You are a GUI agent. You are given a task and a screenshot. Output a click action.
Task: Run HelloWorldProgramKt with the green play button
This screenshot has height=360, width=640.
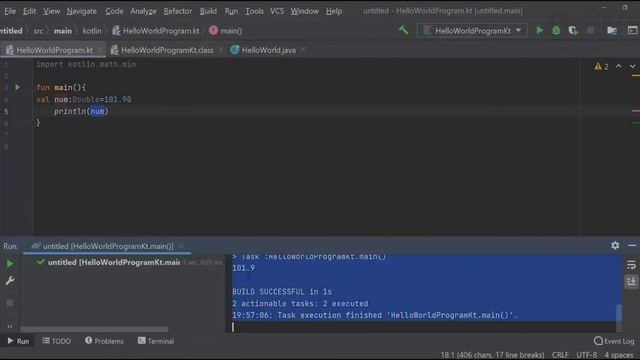539,30
